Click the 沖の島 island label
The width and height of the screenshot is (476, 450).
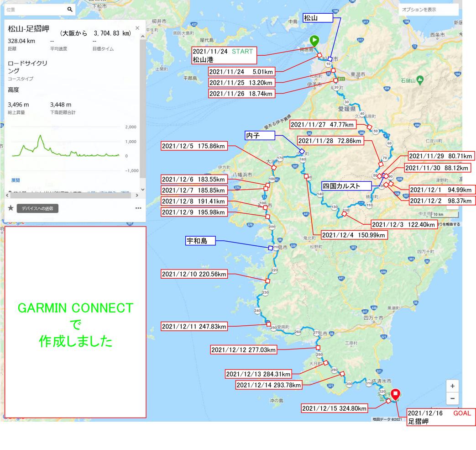tap(276, 401)
